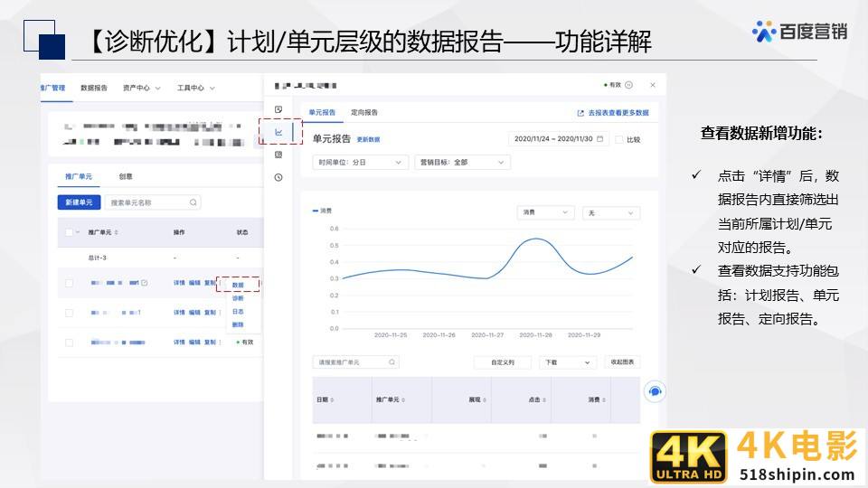The height and width of the screenshot is (488, 868).
Task: Sort the report table's 消费 column
Action: pyautogui.click(x=604, y=399)
